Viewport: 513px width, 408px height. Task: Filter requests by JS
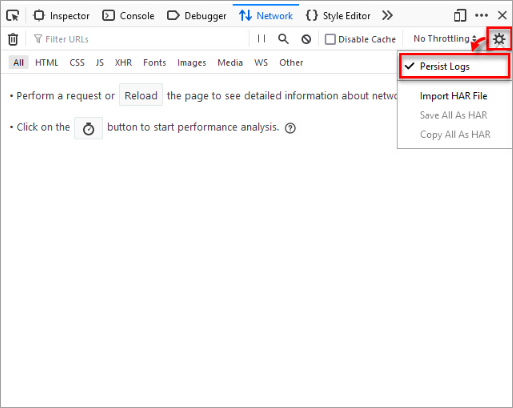[x=100, y=63]
